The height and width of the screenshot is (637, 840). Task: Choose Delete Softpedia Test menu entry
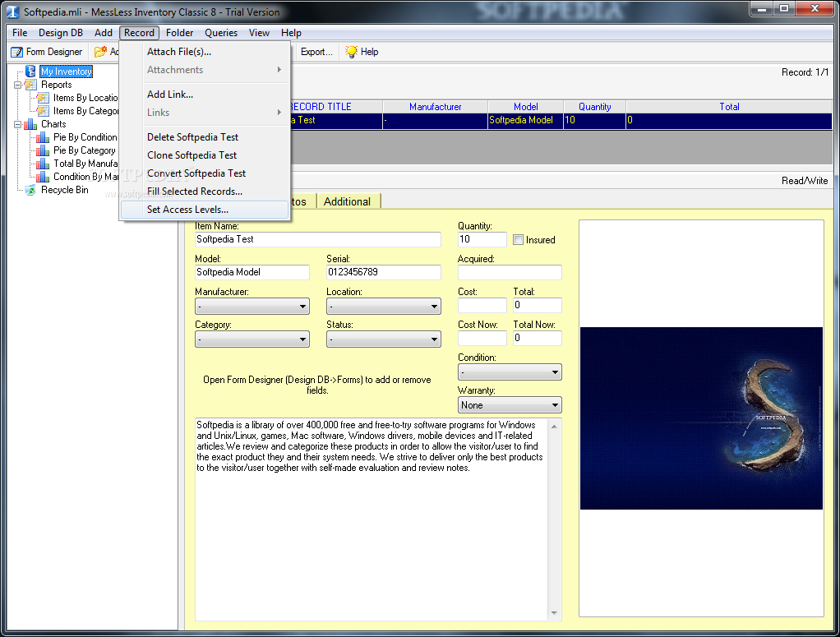point(205,137)
